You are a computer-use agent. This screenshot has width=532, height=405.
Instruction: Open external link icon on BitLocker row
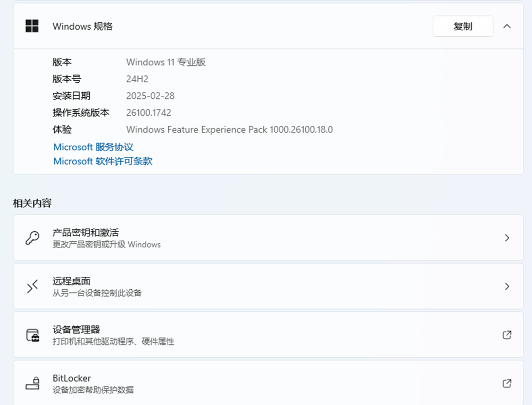coord(507,383)
